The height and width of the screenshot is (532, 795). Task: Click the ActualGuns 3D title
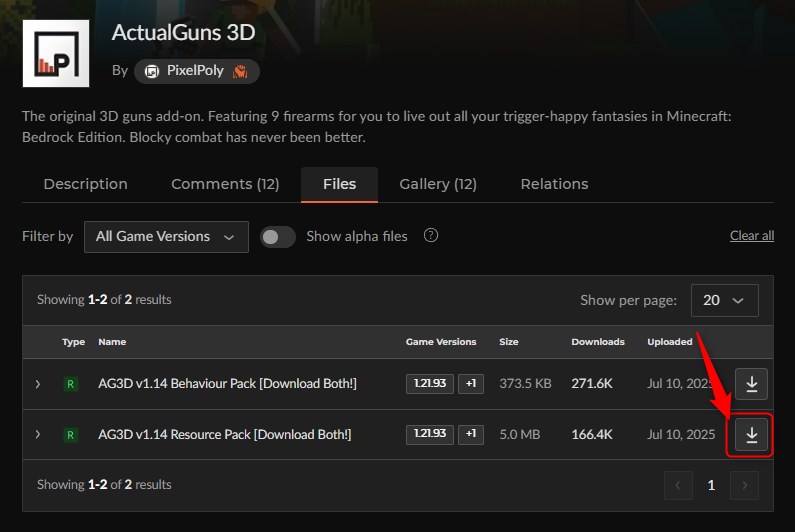point(183,32)
